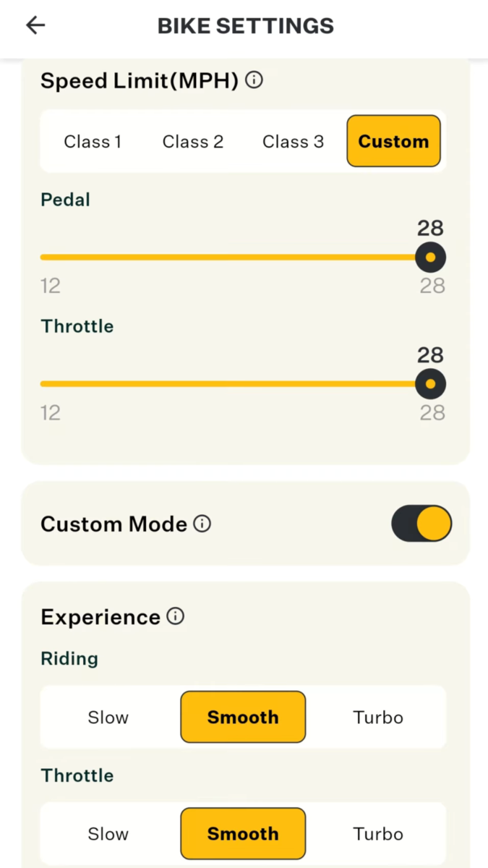Select Class 3 speed limit

(x=292, y=141)
